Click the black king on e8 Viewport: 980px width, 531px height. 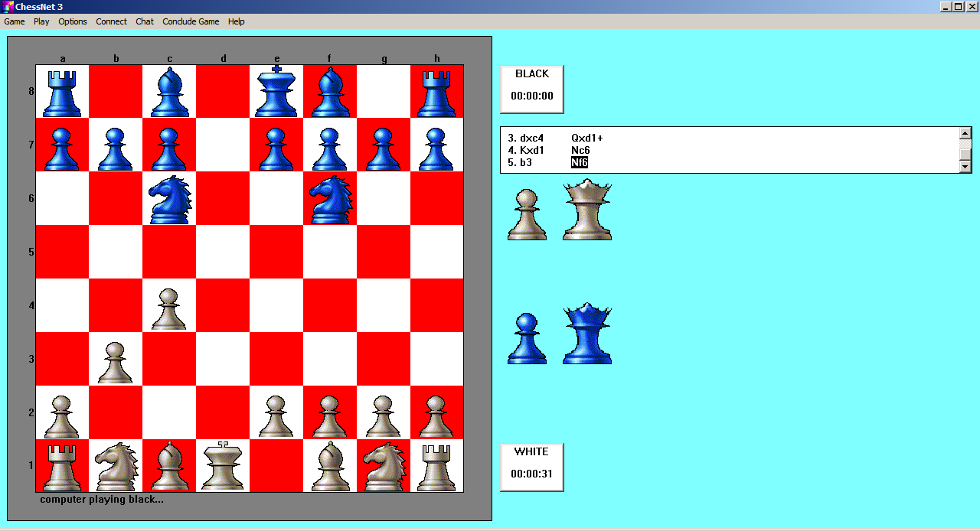click(x=276, y=92)
